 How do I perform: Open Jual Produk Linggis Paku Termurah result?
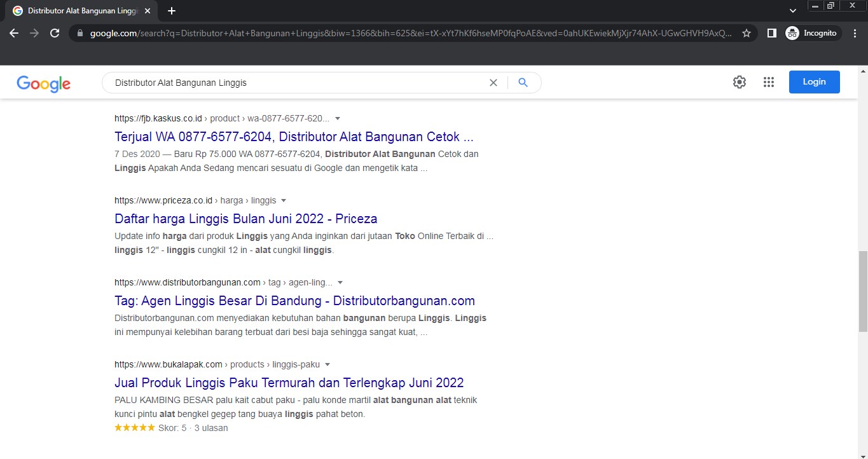pyautogui.click(x=289, y=383)
